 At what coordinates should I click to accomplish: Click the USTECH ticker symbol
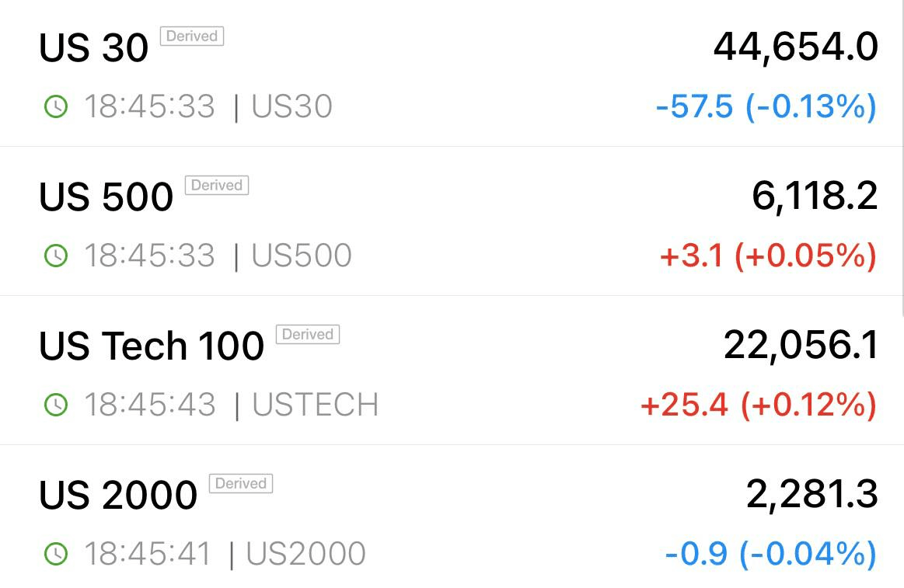(316, 405)
